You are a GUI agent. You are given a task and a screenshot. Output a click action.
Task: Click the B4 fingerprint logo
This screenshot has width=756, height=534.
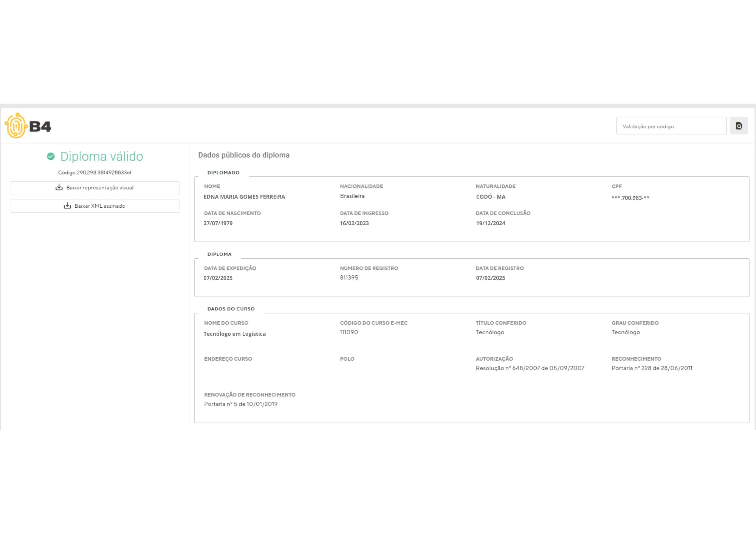pos(27,126)
